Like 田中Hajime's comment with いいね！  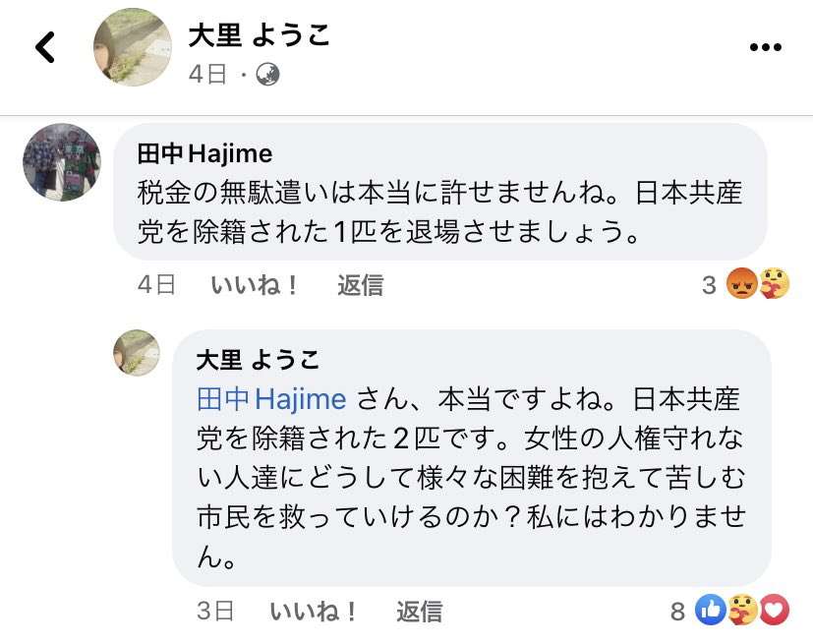[255, 285]
